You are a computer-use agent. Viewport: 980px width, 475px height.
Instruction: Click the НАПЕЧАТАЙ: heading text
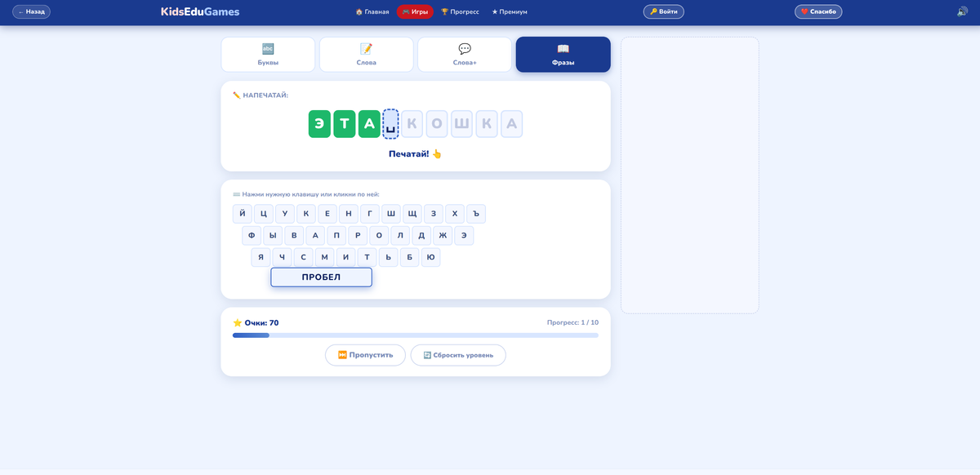[x=261, y=95]
